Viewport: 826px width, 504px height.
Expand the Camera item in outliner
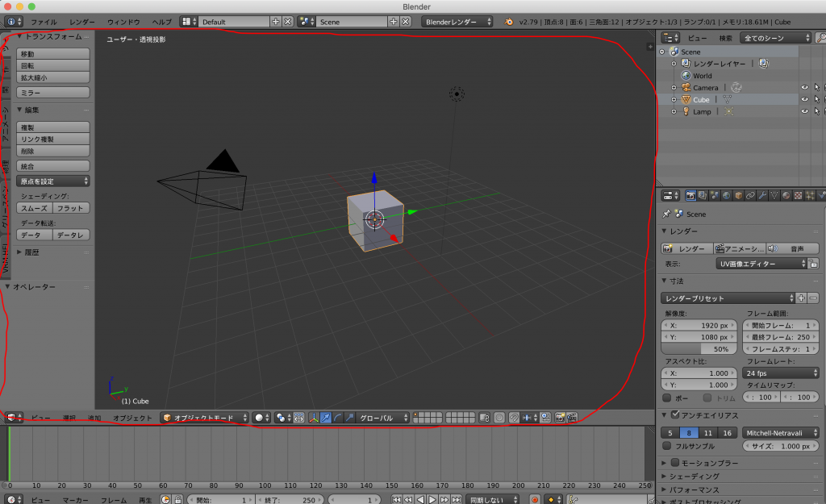click(674, 87)
